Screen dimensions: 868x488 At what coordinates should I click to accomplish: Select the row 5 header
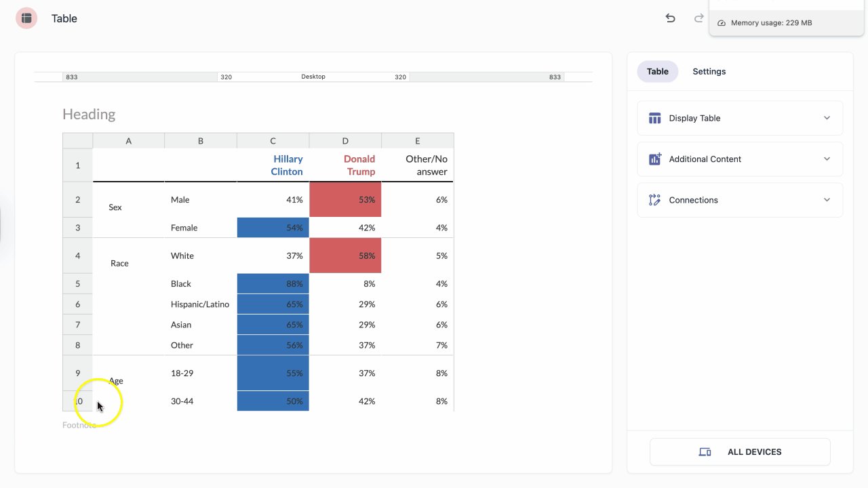[x=77, y=284]
